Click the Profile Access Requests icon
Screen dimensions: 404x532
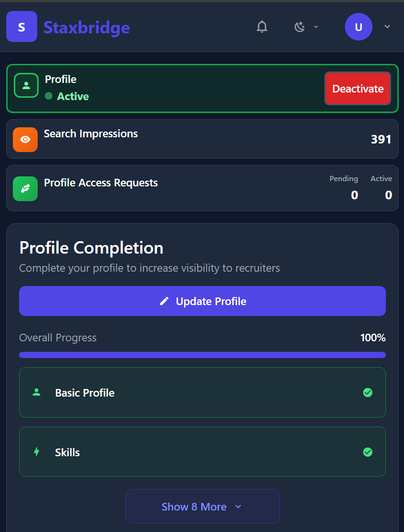[25, 188]
